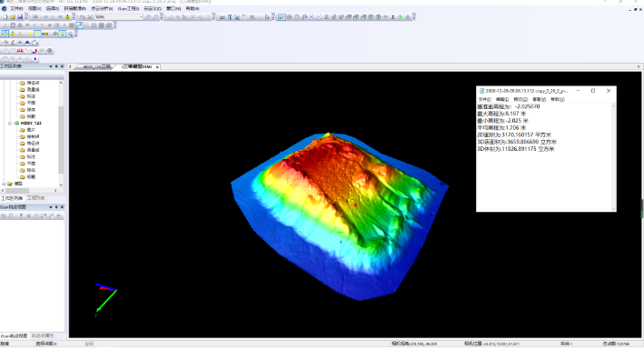
Task: Collapse the HDSY_123 tree node
Action: click(10, 123)
